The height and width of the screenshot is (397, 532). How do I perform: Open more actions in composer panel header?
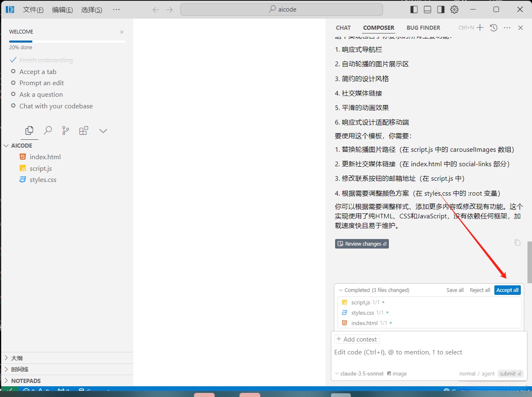507,28
